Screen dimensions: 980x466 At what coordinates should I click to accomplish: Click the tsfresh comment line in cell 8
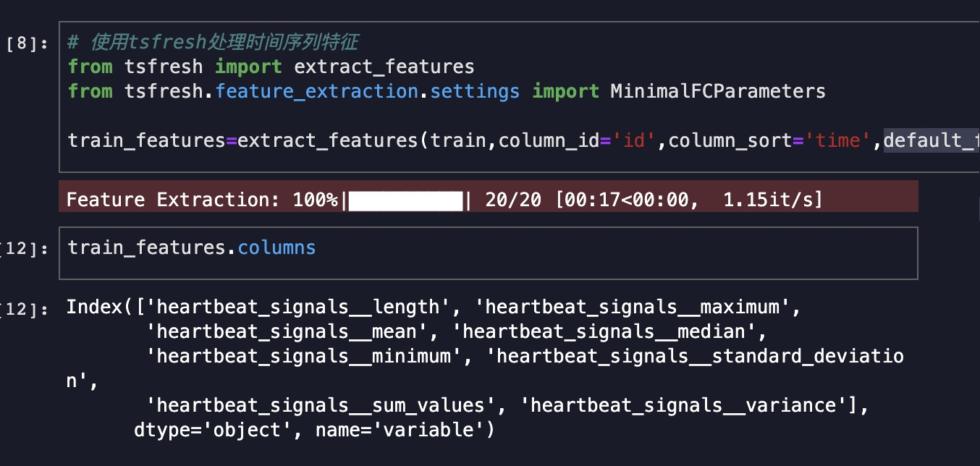tap(213, 43)
